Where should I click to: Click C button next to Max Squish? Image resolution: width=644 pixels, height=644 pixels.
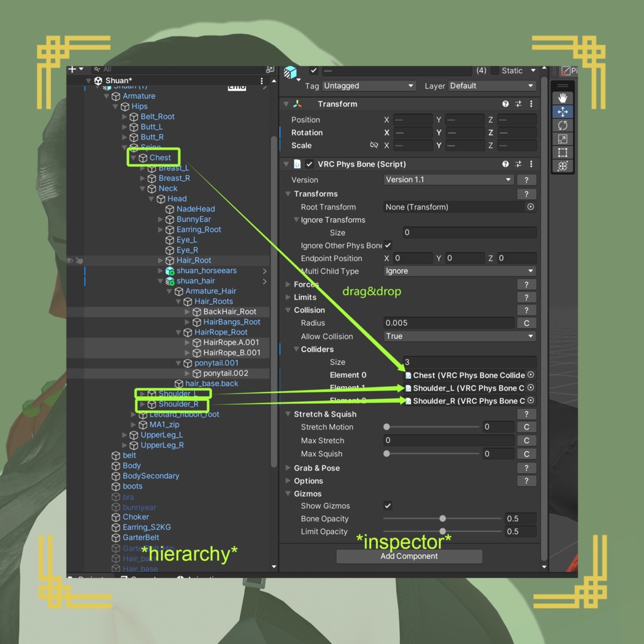coord(526,454)
